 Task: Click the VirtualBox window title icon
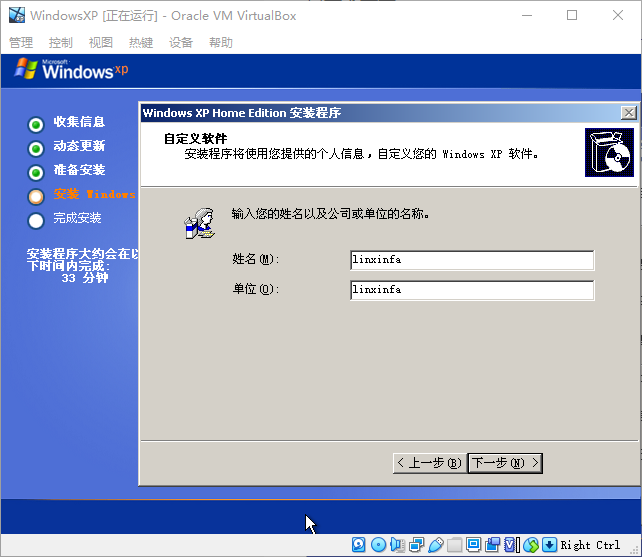(17, 16)
